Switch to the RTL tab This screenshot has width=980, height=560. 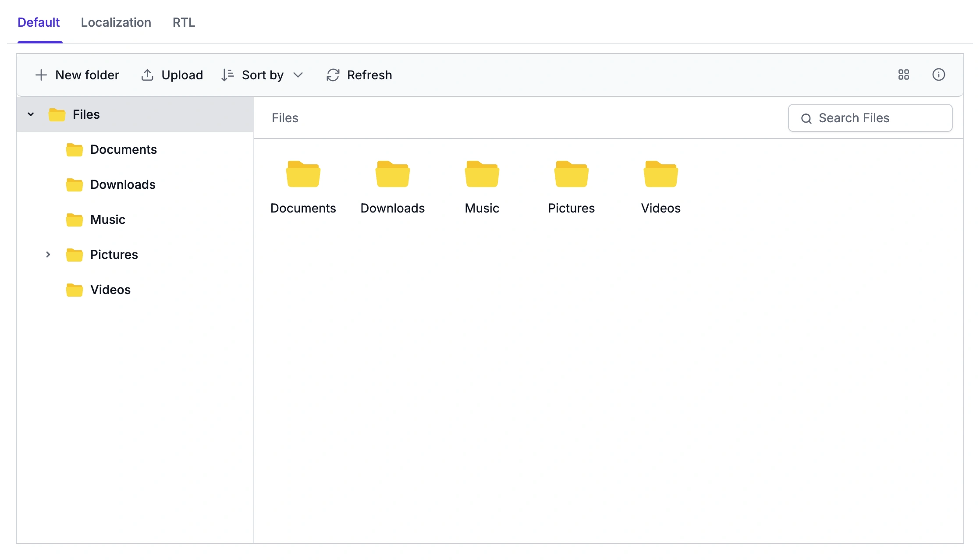point(184,22)
